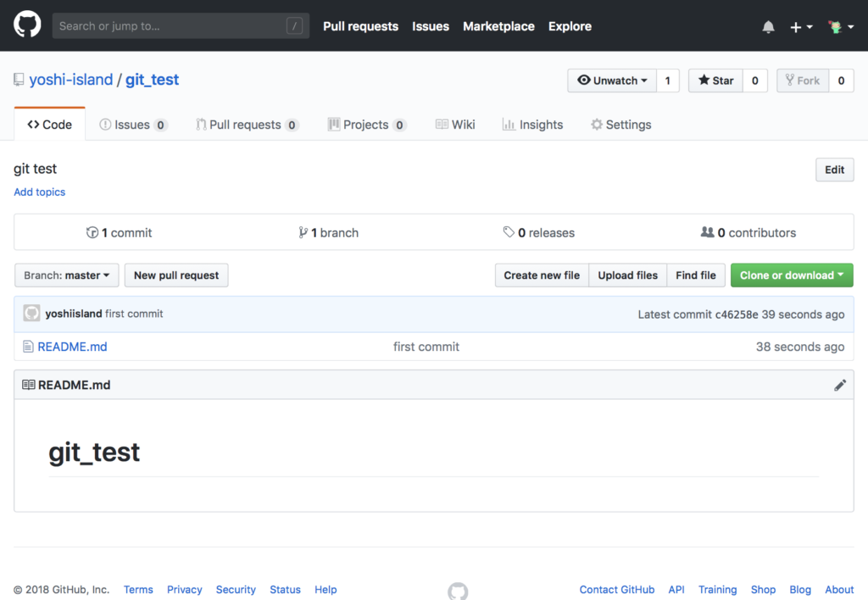The width and height of the screenshot is (868, 600).
Task: Expand the Branch: master selector
Action: pos(66,275)
